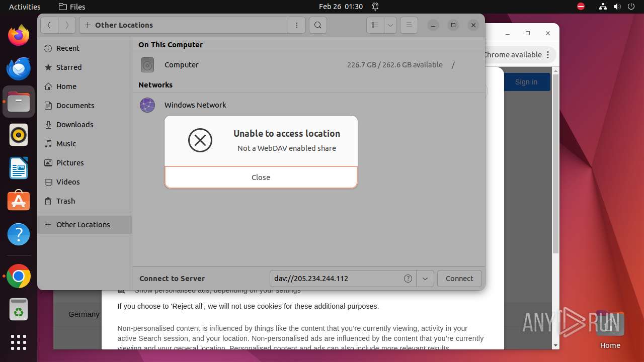Click the power icon in the system tray
The width and height of the screenshot is (644, 362).
630,7
